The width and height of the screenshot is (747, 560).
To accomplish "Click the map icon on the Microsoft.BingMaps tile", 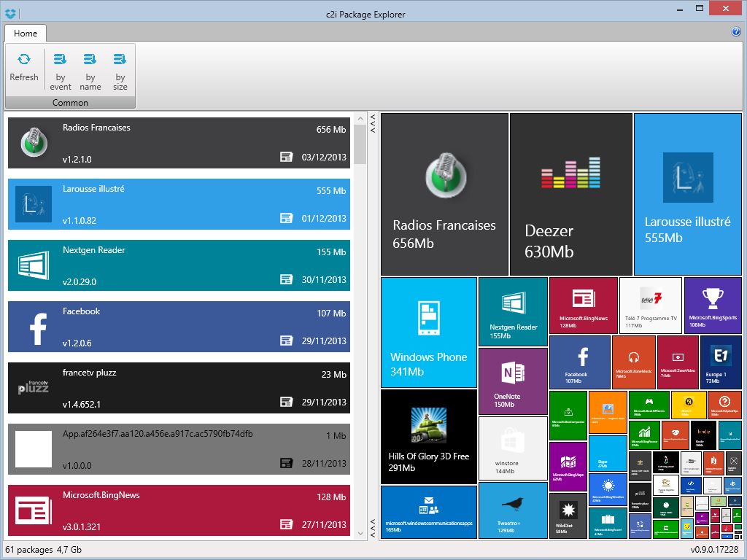I will coord(568,462).
